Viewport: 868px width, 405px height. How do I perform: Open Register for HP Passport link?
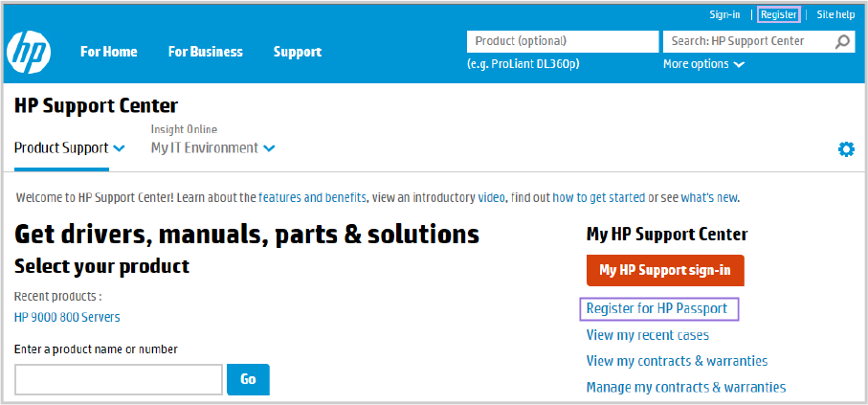(658, 308)
